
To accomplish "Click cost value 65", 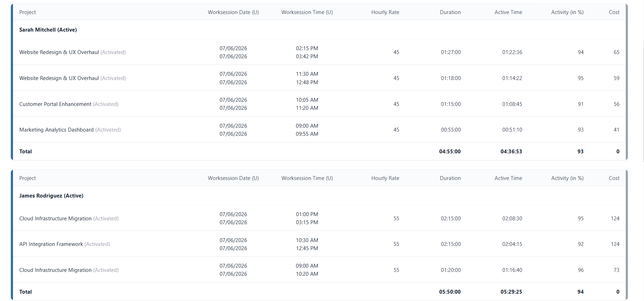I will (617, 52).
